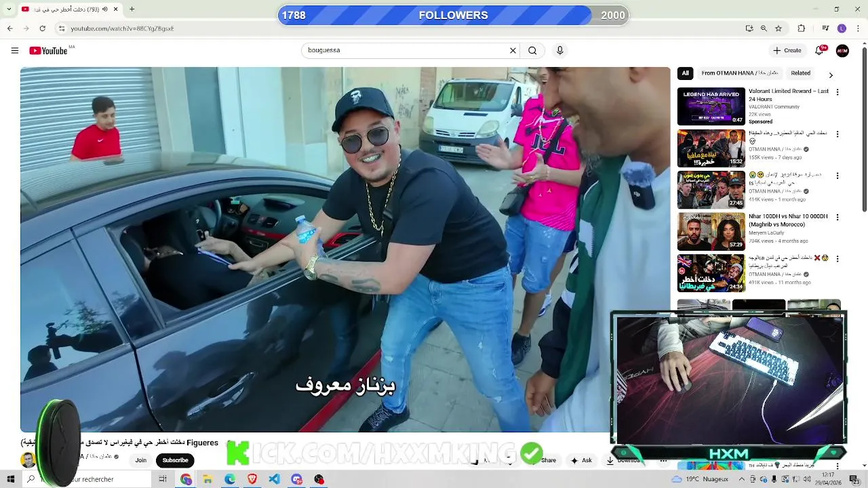Open YouTube notifications bell
Image resolution: width=868 pixels, height=488 pixels.
[x=820, y=50]
